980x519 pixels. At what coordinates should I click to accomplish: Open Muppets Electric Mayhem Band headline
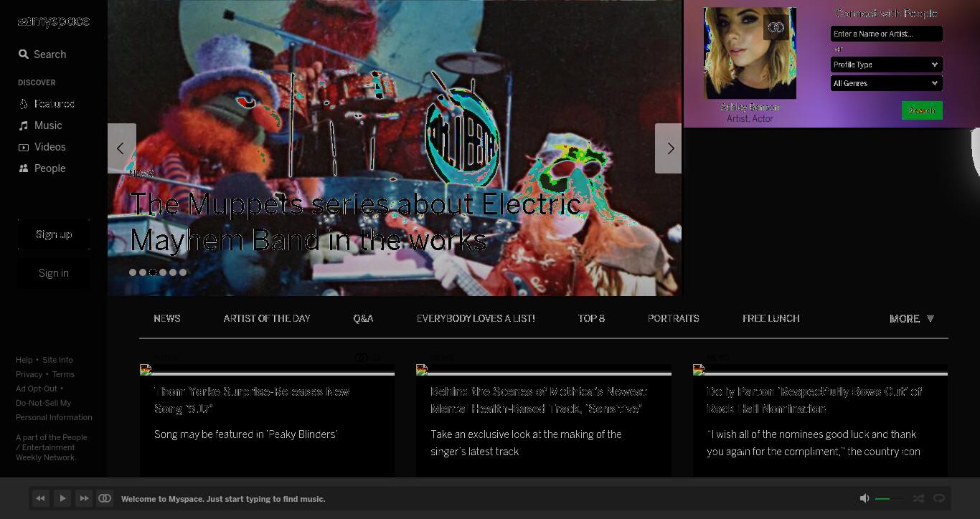(x=355, y=222)
